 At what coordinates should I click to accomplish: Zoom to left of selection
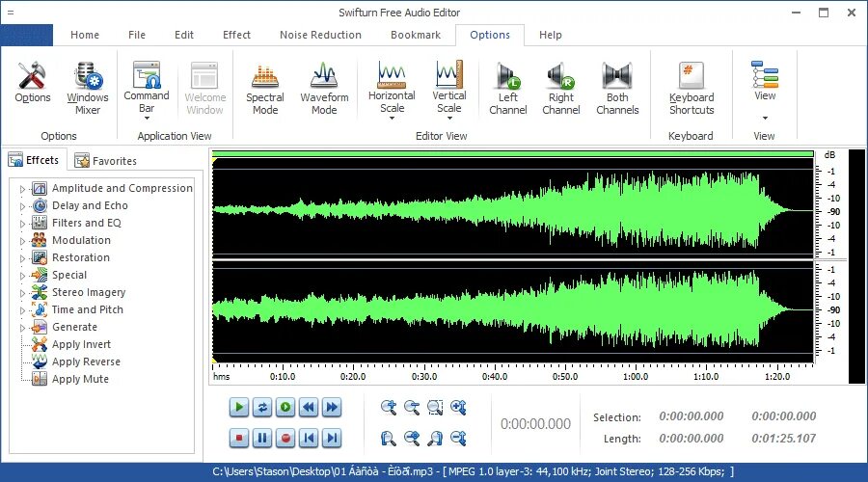tap(389, 439)
